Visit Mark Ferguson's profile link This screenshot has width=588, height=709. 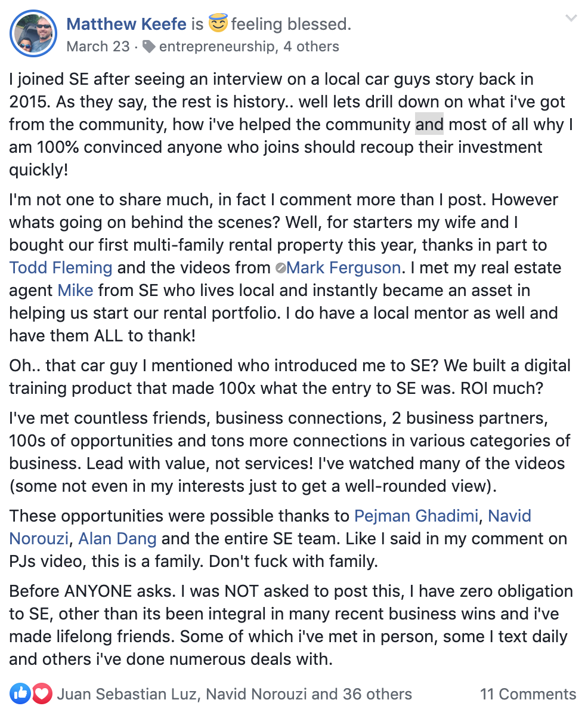(x=343, y=268)
